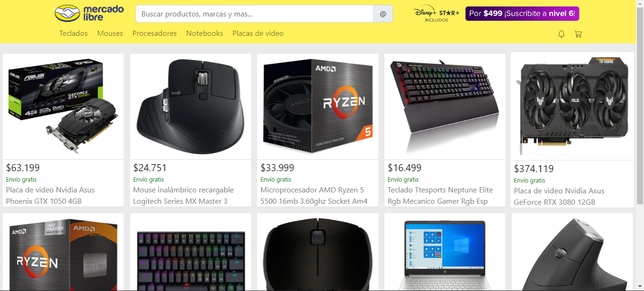Go to the Notebooks category
The image size is (644, 291).
tap(204, 33)
